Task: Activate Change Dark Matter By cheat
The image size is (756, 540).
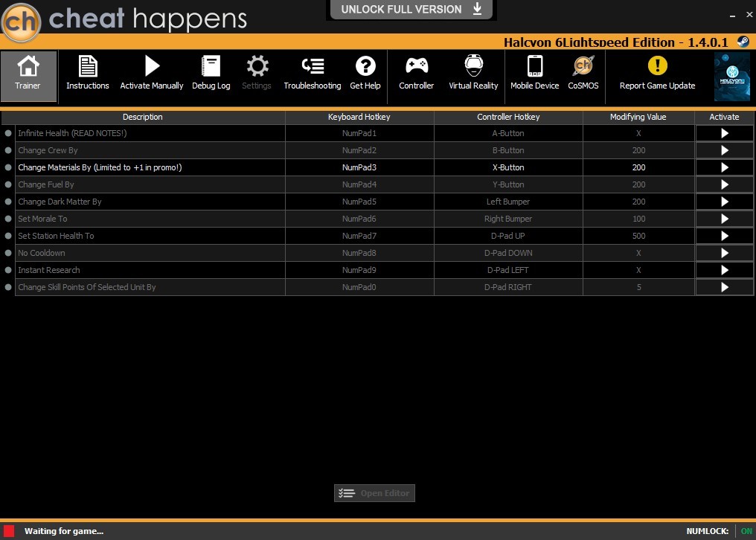Action: pyautogui.click(x=724, y=202)
